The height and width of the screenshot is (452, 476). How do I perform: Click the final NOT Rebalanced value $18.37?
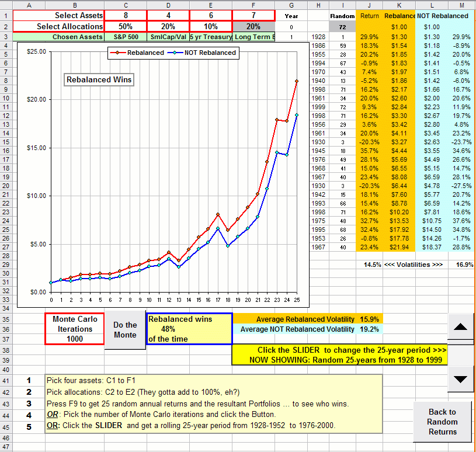(432, 247)
